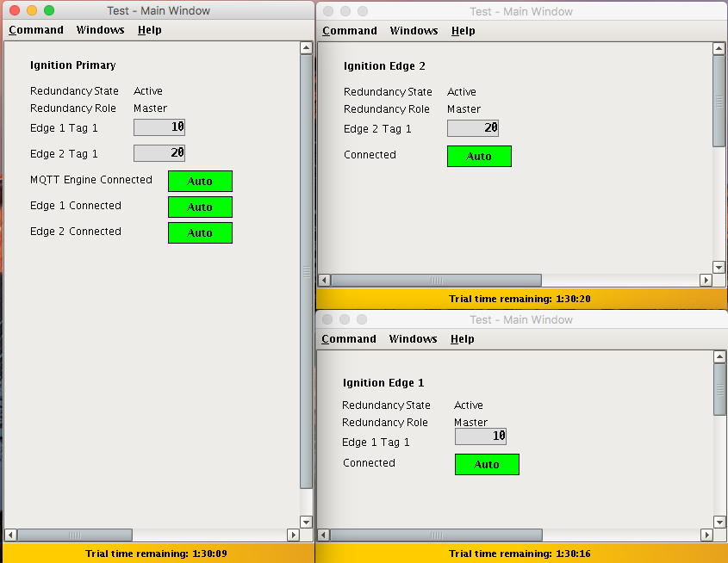This screenshot has width=728, height=563.
Task: Click Edge 2 Tag 1 field in Edge 2 window
Action: point(473,128)
